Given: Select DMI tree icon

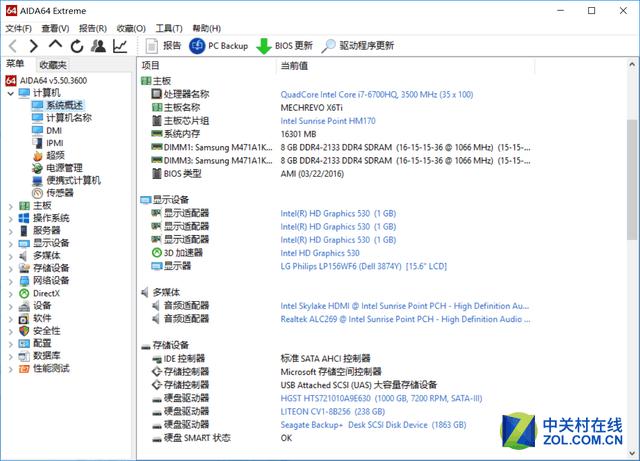Looking at the screenshot, I should coord(38,130).
